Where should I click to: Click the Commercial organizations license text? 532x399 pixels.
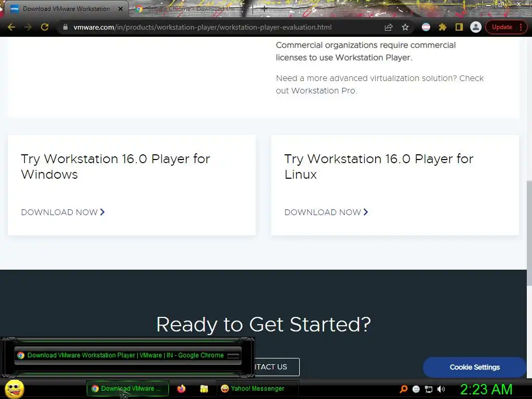click(x=366, y=51)
